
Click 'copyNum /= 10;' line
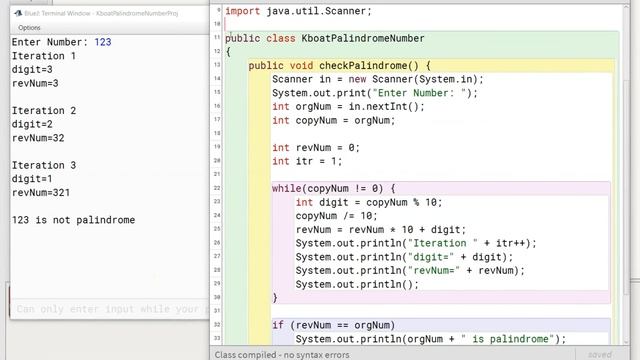(336, 216)
